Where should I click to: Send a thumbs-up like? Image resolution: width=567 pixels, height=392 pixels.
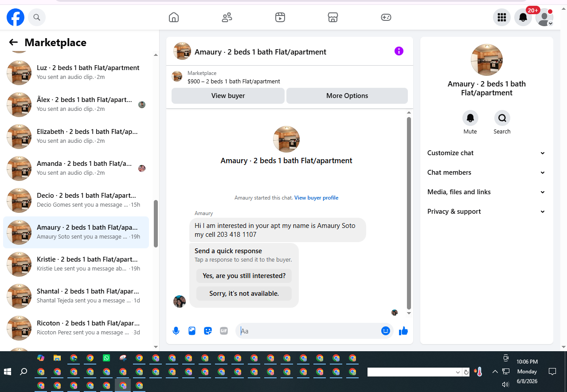tap(403, 331)
